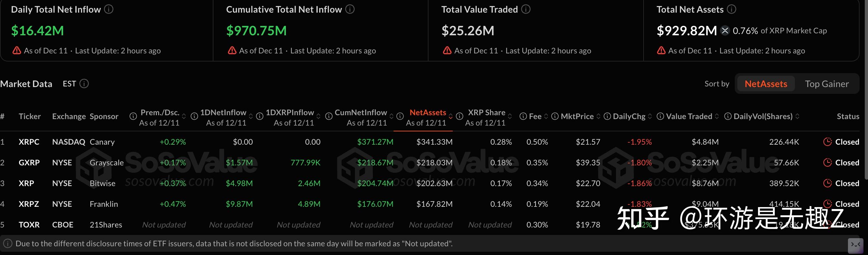Click the Closed clock icon on the XRPC row
This screenshot has width=868, height=255.
tap(828, 142)
